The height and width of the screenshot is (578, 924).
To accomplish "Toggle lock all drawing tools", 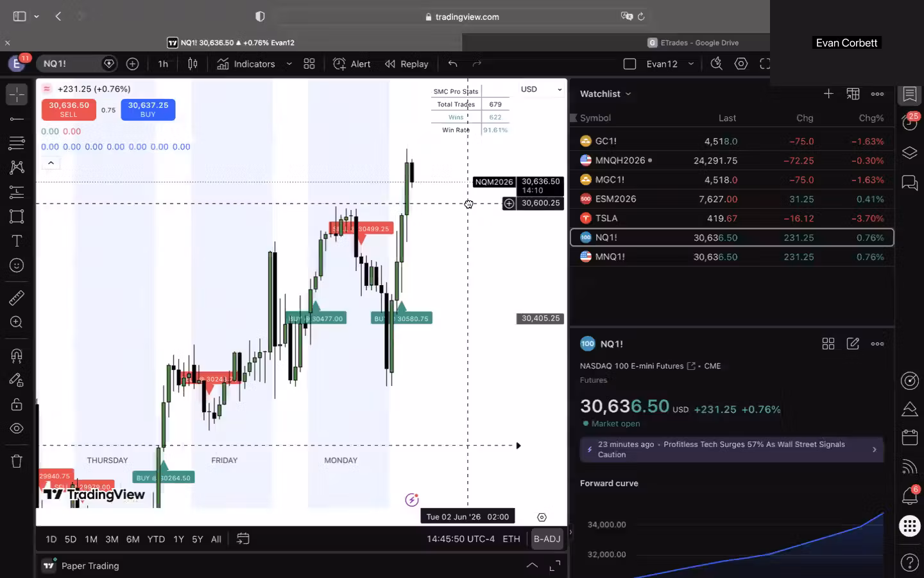I will point(17,404).
